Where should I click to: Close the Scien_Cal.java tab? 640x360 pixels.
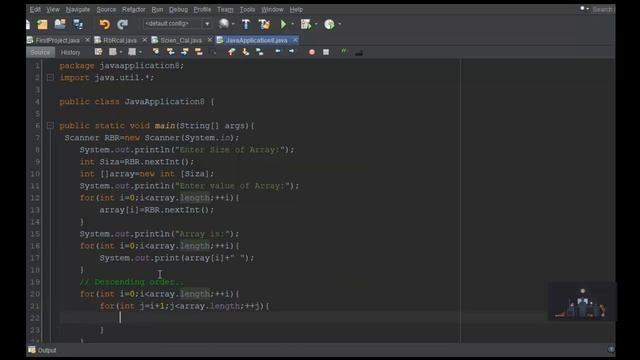coord(210,40)
